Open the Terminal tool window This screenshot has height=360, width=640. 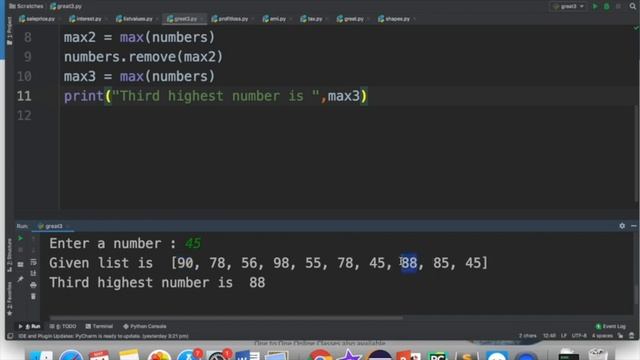[x=99, y=326]
